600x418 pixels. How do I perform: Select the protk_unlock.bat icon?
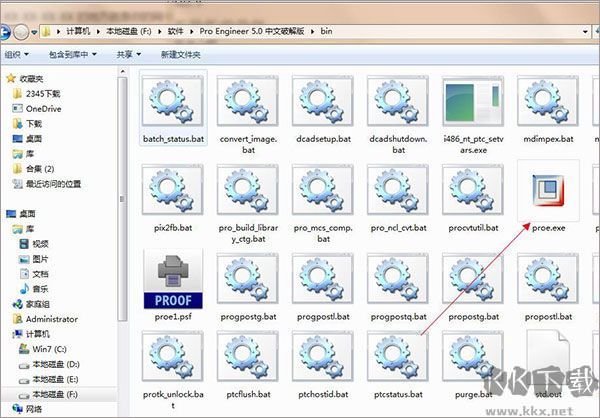tap(173, 356)
